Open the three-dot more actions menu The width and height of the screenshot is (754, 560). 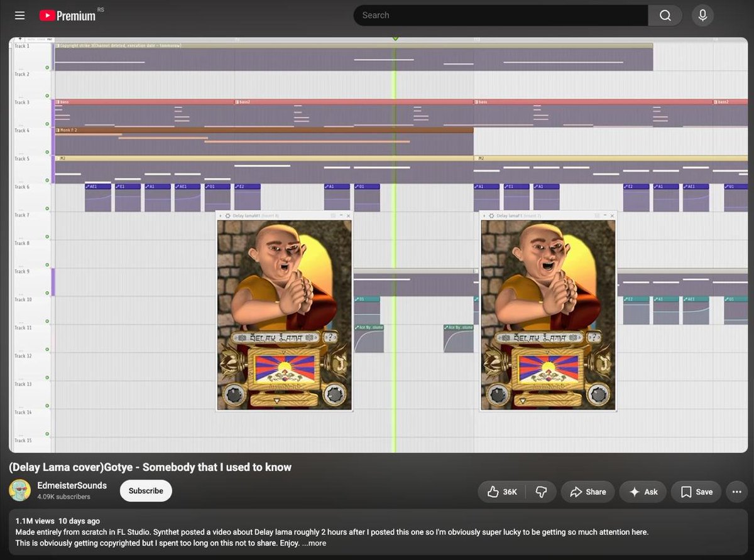pos(736,492)
